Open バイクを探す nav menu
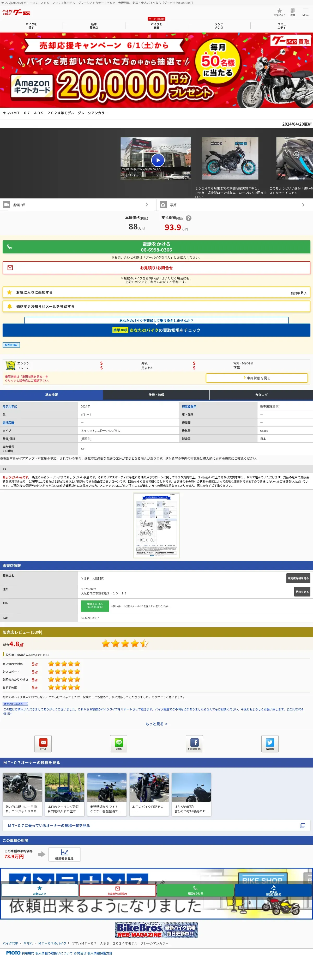Screen dimensions: 313x980 pyautogui.click(x=31, y=26)
